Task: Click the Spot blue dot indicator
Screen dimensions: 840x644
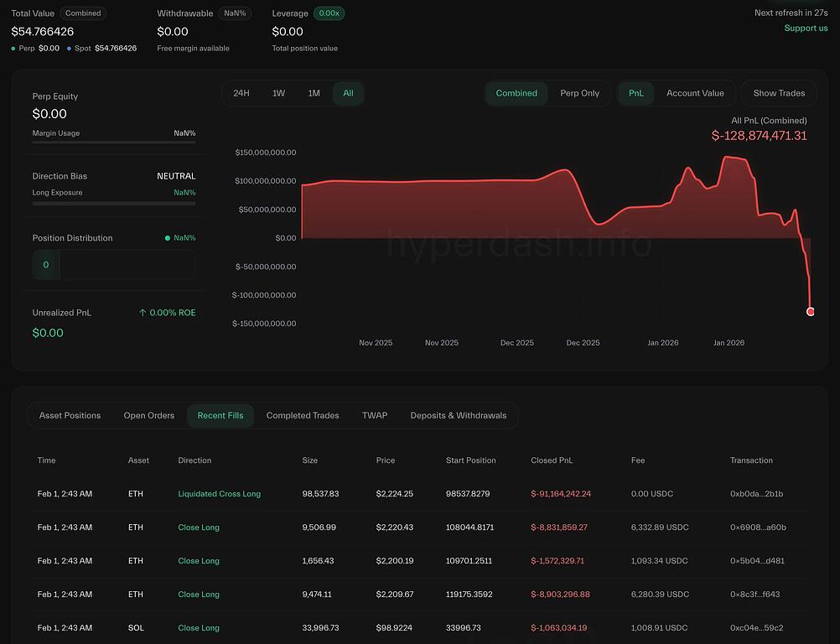Action: tap(69, 49)
